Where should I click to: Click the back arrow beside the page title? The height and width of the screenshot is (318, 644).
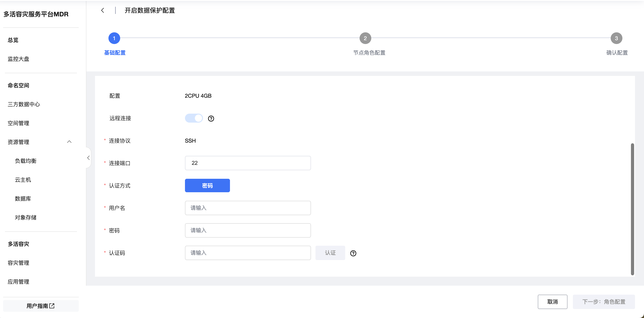[103, 10]
